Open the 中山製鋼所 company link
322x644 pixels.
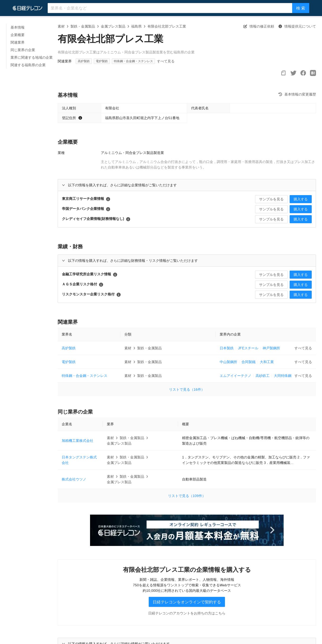(x=228, y=362)
